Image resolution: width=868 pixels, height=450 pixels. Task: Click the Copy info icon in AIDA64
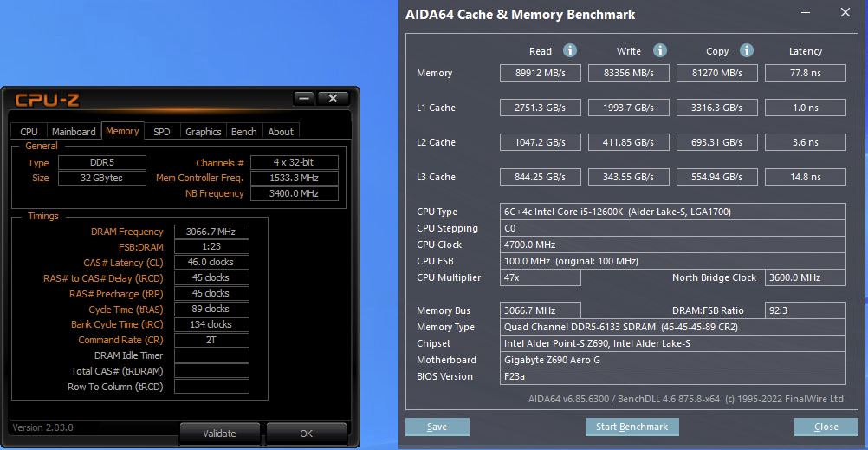pos(746,51)
